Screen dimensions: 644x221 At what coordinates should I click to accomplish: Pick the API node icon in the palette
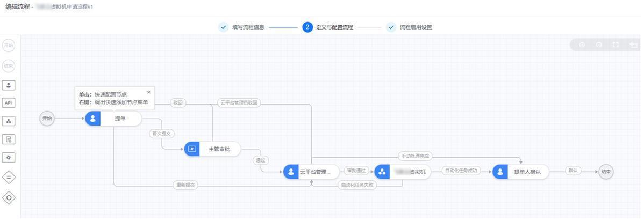pos(9,103)
